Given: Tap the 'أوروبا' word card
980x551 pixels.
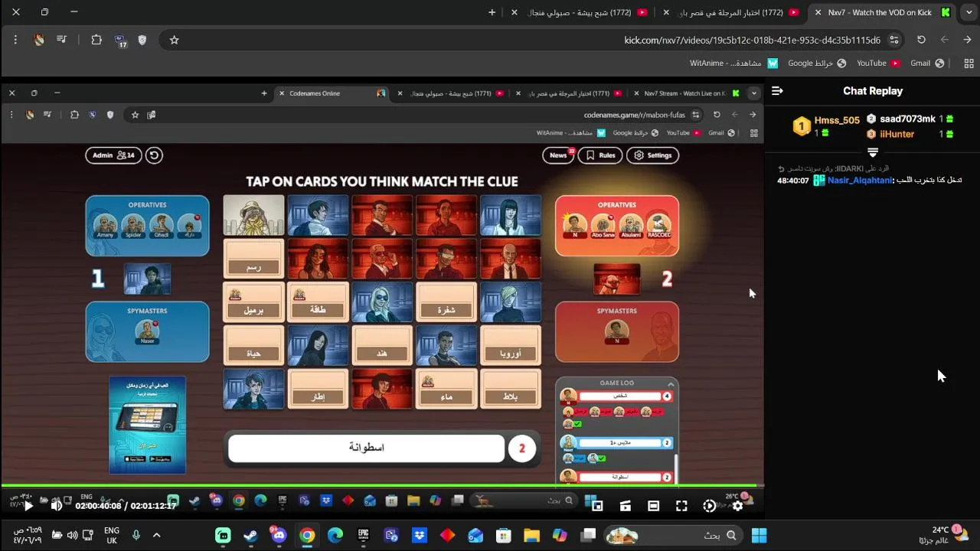Looking at the screenshot, I should (x=511, y=345).
